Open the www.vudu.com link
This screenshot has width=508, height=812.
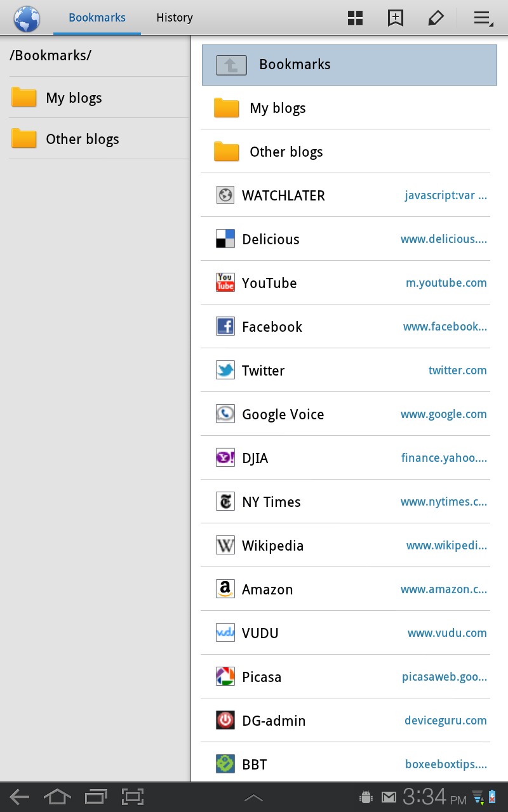[447, 633]
